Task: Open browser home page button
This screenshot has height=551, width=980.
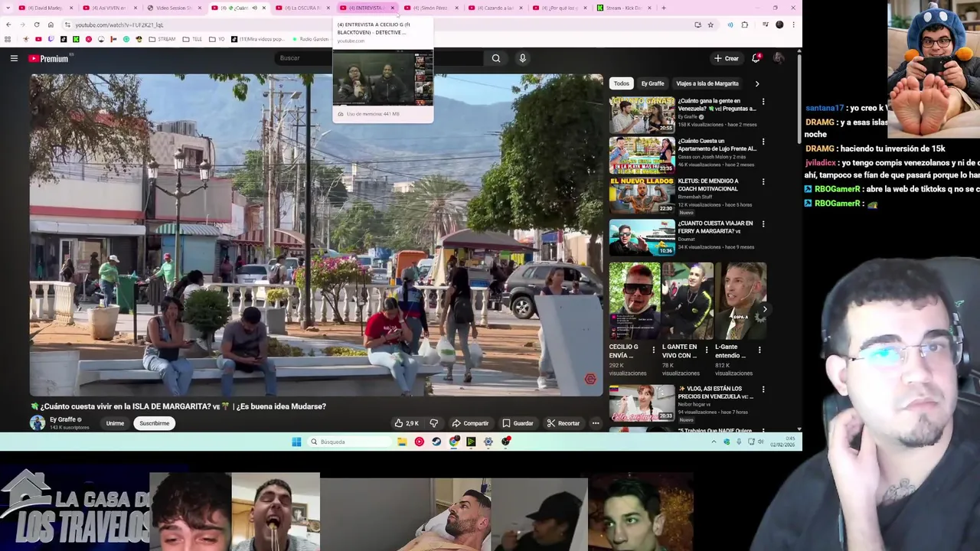Action: click(51, 24)
